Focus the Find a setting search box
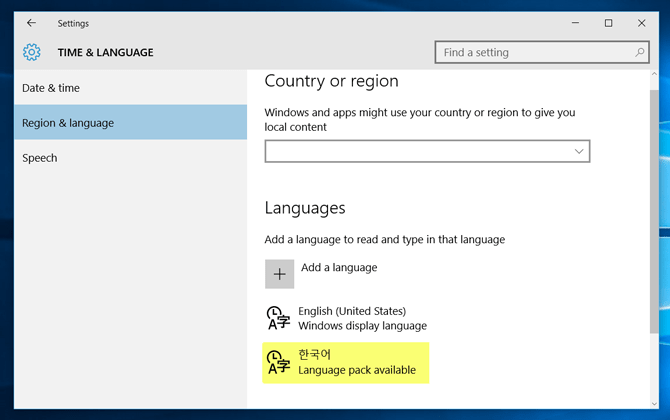The image size is (670, 420). (542, 52)
